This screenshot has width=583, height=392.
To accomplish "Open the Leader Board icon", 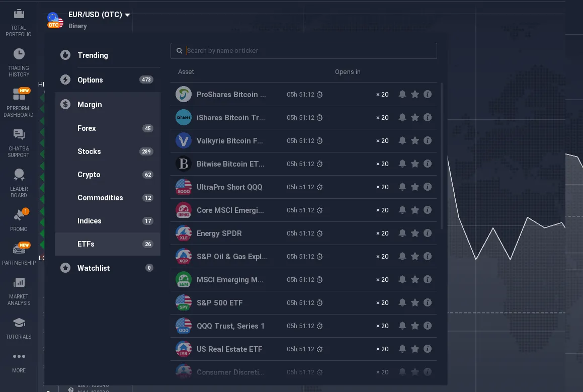I will pyautogui.click(x=19, y=175).
